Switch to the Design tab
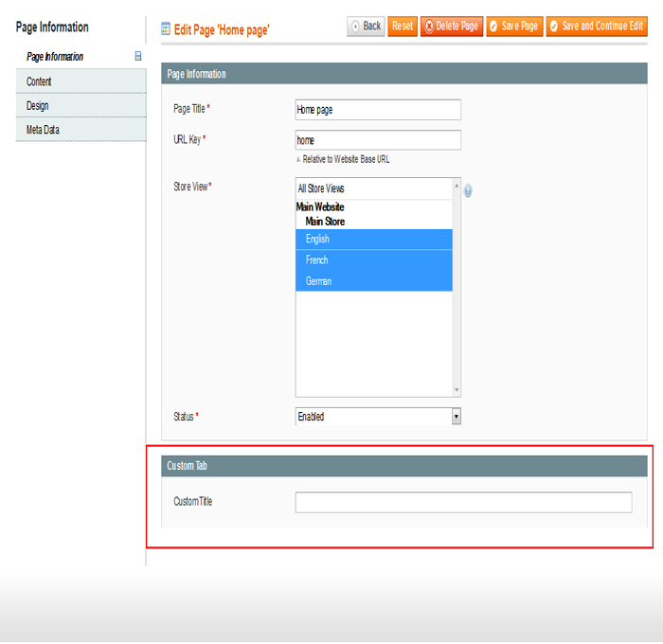 pos(81,105)
